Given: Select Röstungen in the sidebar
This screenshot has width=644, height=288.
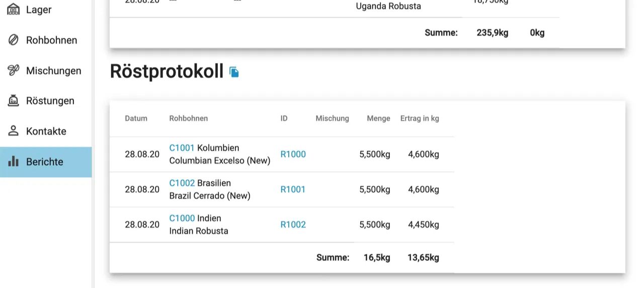Looking at the screenshot, I should 50,101.
